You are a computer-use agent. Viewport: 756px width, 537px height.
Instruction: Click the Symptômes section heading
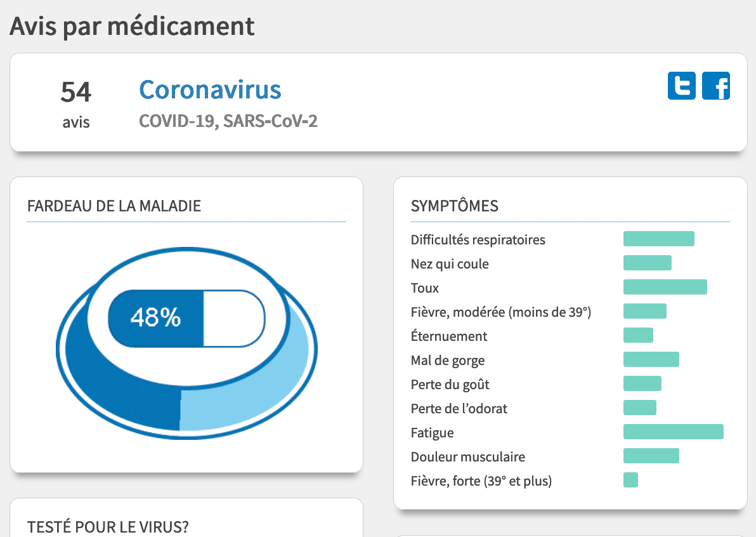coord(454,206)
